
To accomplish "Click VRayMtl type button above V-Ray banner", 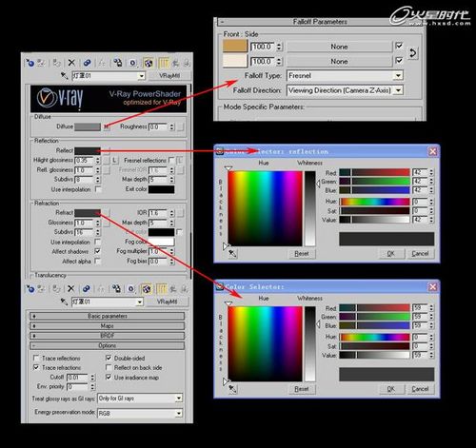I will tap(169, 76).
